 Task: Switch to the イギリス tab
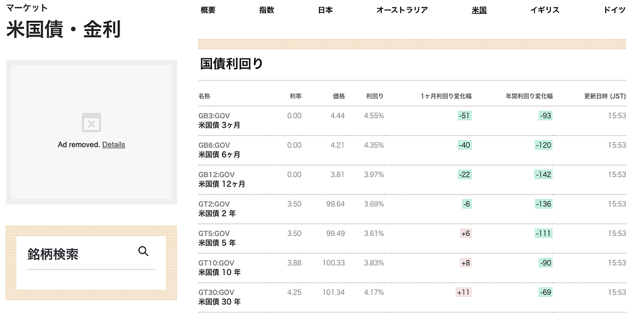[x=545, y=10]
